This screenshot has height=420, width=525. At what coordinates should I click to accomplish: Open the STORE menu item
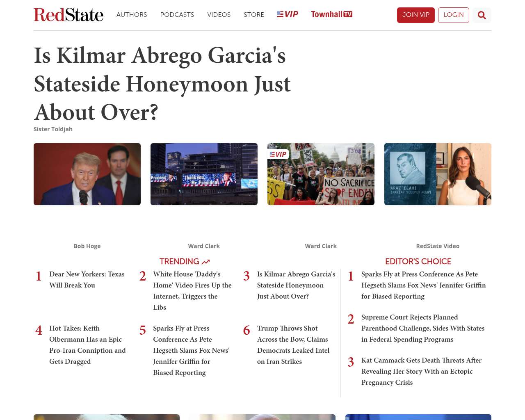254,15
